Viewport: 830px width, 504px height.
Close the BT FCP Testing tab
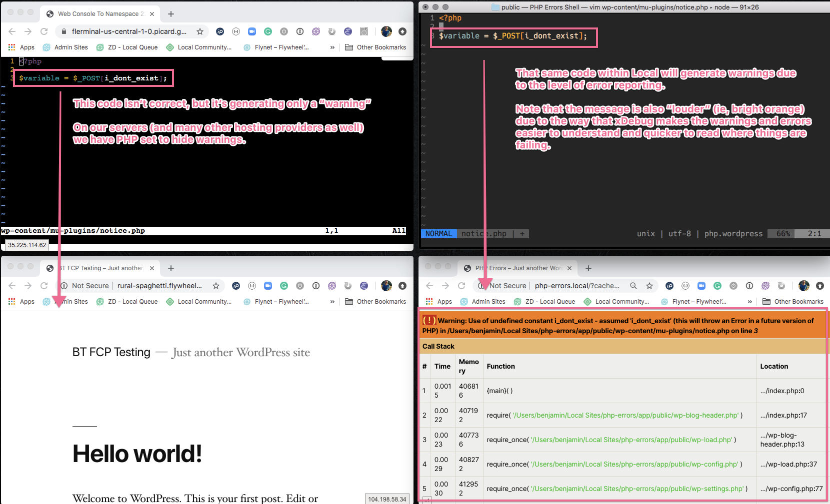(152, 268)
